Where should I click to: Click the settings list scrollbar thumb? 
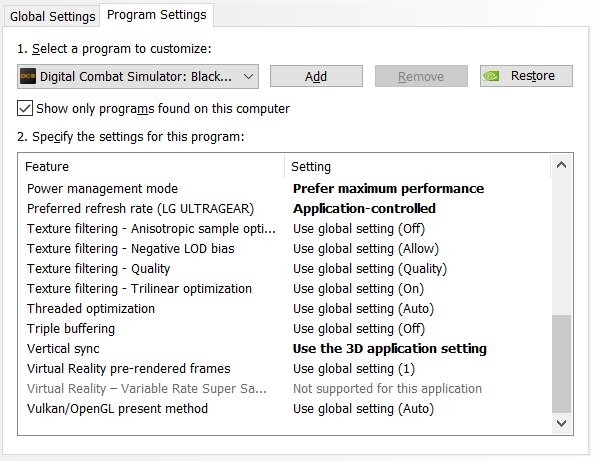coord(561,364)
